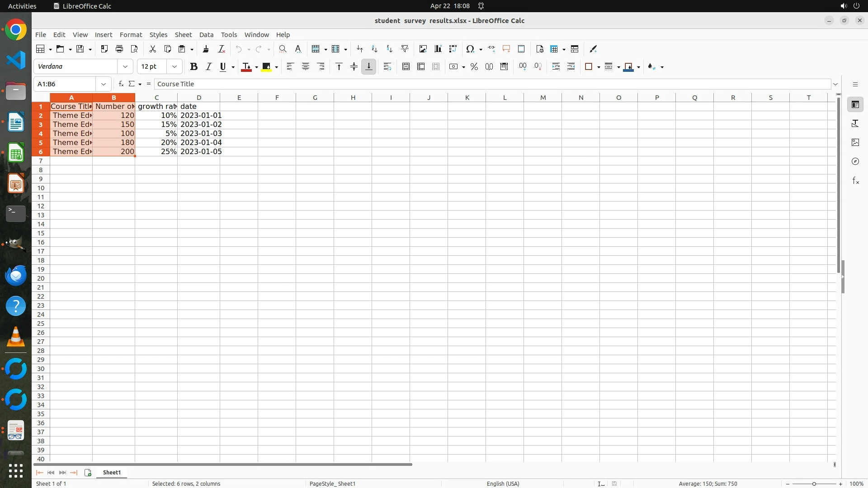Expand the Verdana font name dropdown
Screen dimensions: 868x488
[125, 67]
